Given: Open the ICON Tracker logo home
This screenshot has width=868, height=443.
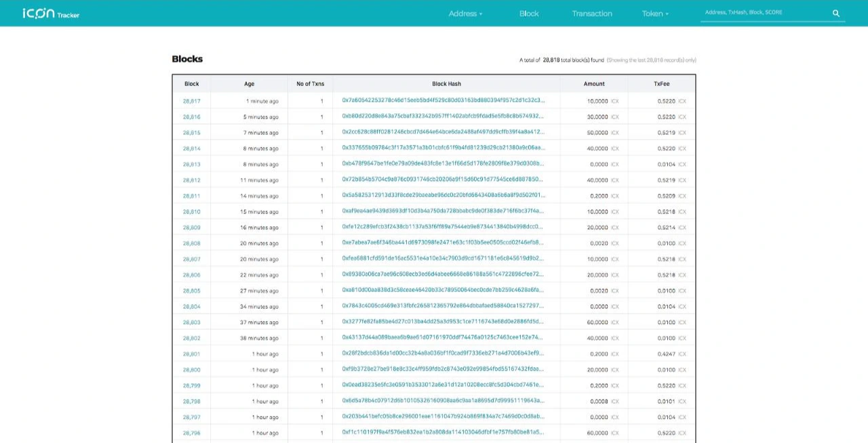Looking at the screenshot, I should click(51, 13).
